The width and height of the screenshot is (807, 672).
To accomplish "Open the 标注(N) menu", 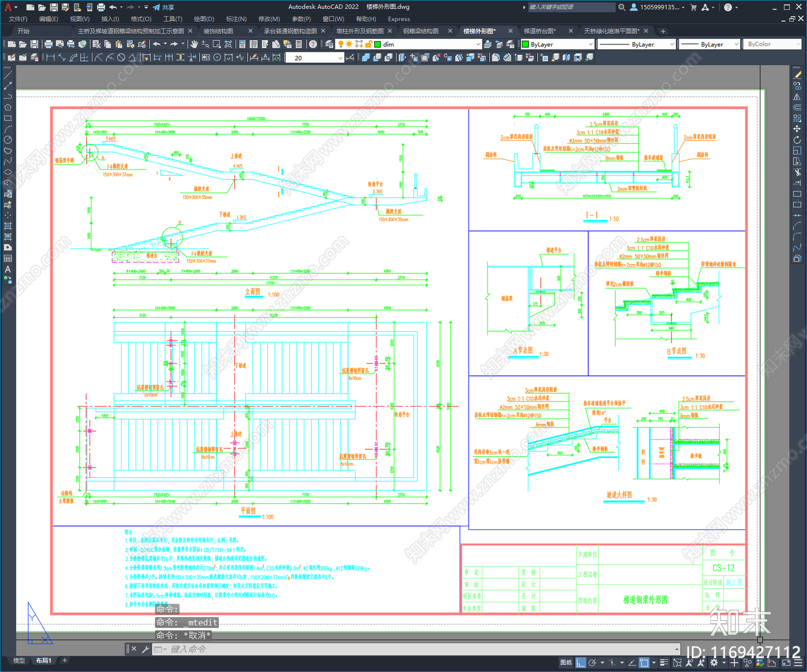I will pyautogui.click(x=236, y=19).
